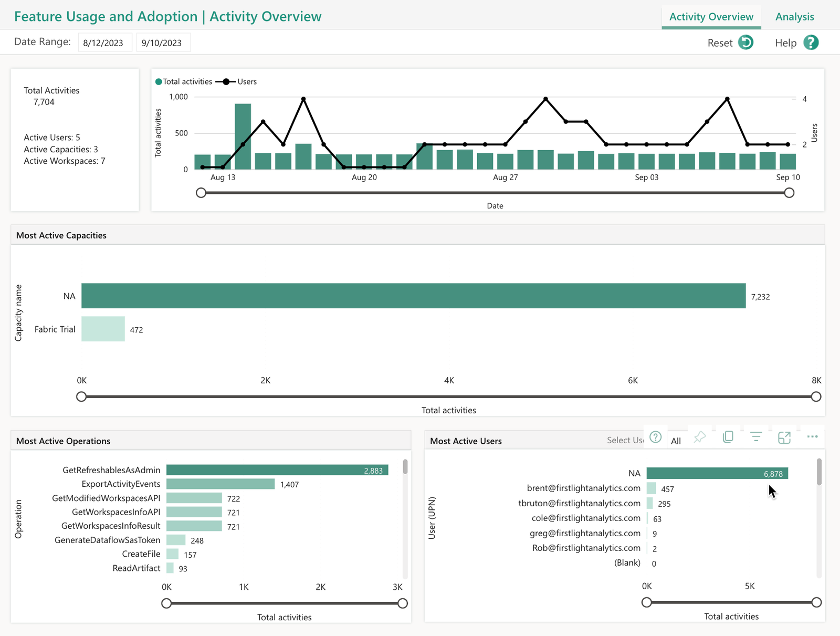Click the Reset circular arrow icon

point(745,43)
